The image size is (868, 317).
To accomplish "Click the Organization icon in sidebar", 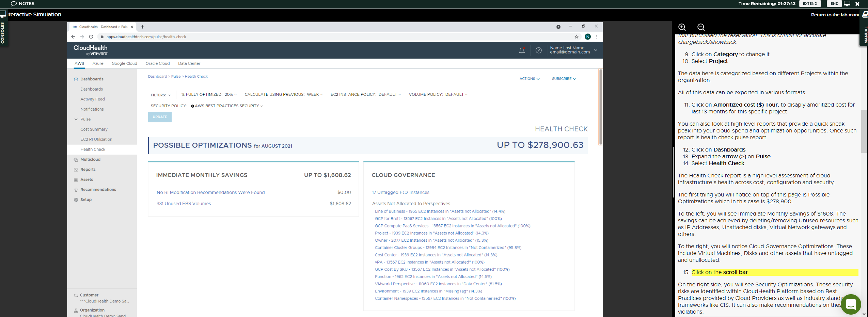I will [76, 311].
